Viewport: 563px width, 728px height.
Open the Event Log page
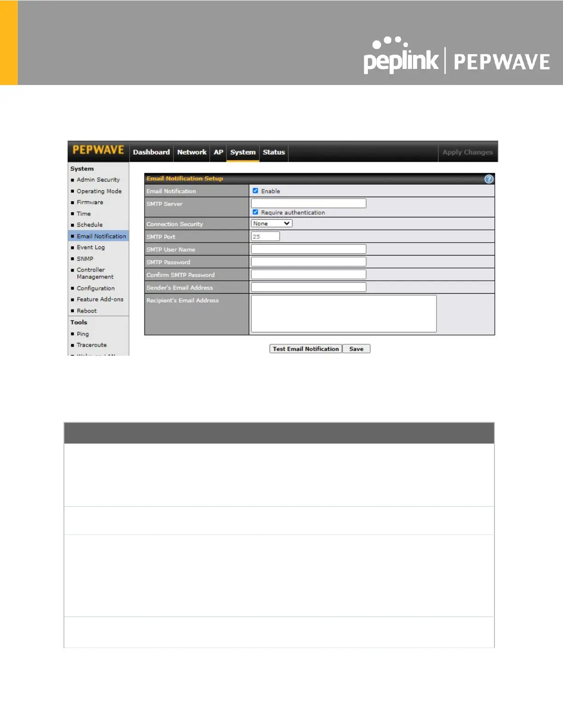91,247
